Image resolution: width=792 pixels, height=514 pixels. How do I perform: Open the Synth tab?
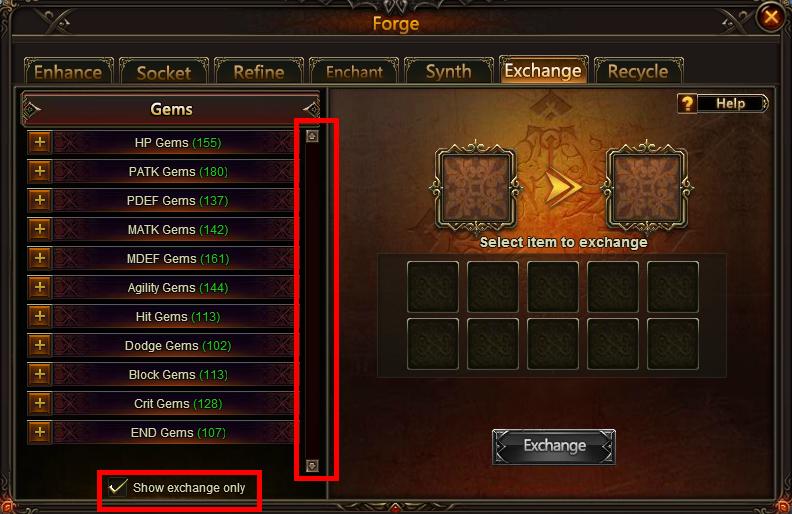pyautogui.click(x=449, y=72)
